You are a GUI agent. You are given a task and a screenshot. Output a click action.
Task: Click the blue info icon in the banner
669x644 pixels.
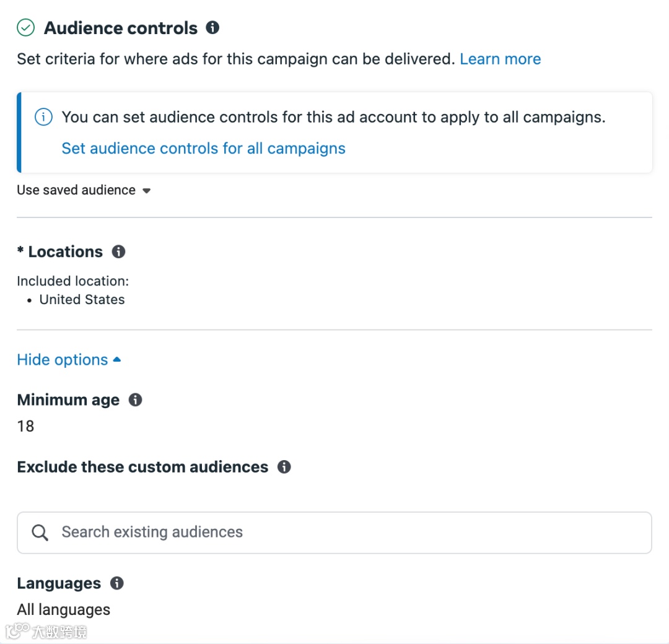pos(43,117)
